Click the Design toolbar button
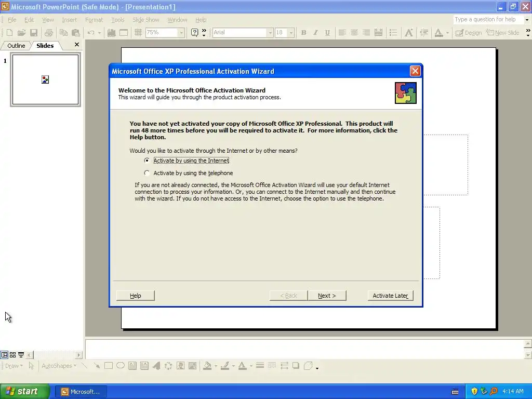This screenshot has width=532, height=399. tap(469, 33)
